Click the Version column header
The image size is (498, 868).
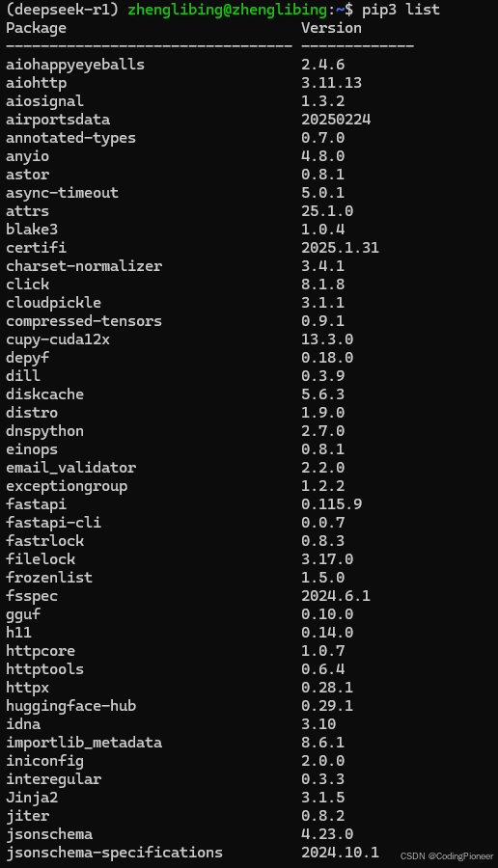click(331, 28)
